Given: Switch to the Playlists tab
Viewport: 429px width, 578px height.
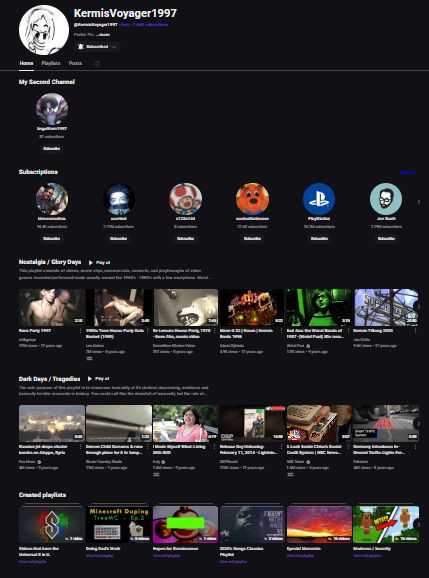Looking at the screenshot, I should pyautogui.click(x=51, y=63).
